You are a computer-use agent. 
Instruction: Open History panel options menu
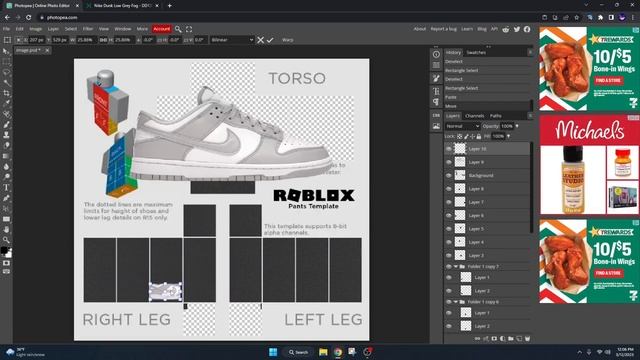530,52
